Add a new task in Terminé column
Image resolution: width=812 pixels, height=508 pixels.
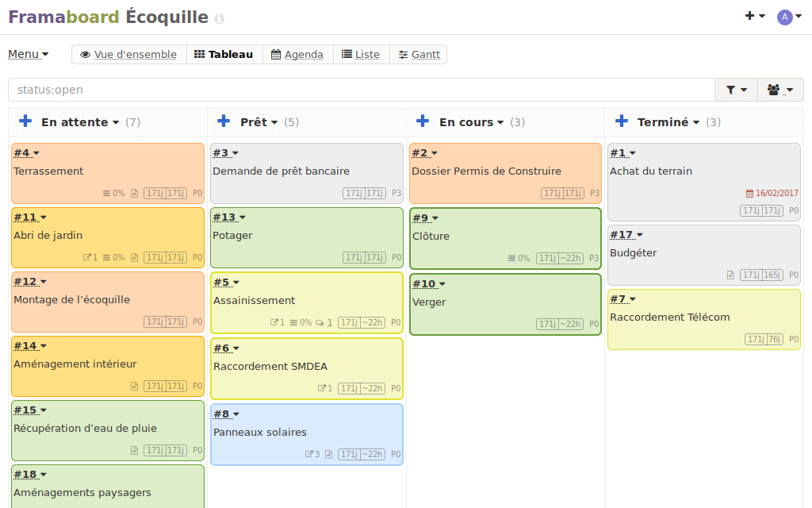click(x=622, y=121)
